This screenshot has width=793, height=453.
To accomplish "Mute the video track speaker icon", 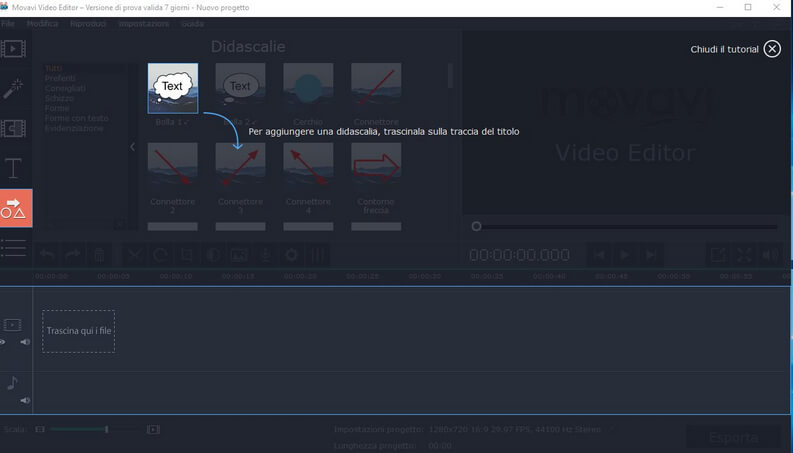I will tap(25, 342).
